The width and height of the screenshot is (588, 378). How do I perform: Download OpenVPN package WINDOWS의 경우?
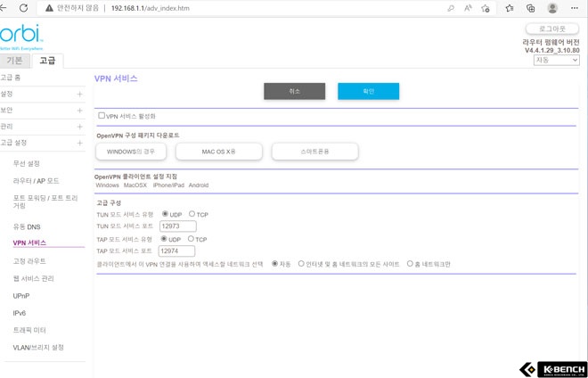click(131, 152)
